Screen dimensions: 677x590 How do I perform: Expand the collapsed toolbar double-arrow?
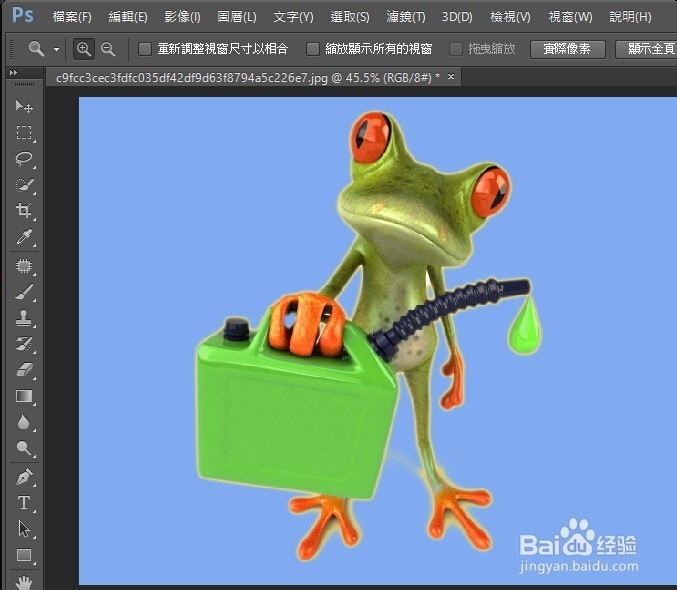pyautogui.click(x=13, y=73)
